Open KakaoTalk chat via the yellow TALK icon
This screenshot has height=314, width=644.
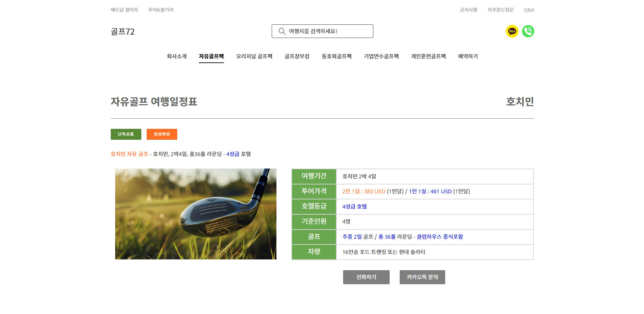(x=512, y=31)
